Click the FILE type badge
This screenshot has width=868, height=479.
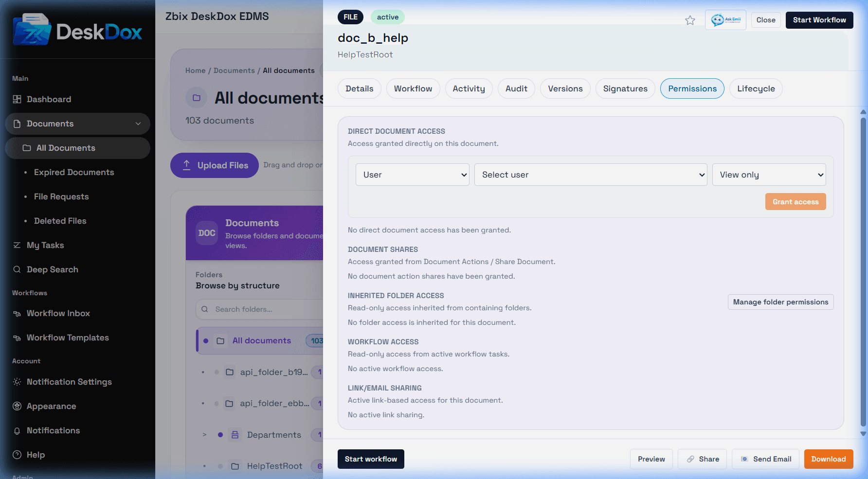click(350, 17)
